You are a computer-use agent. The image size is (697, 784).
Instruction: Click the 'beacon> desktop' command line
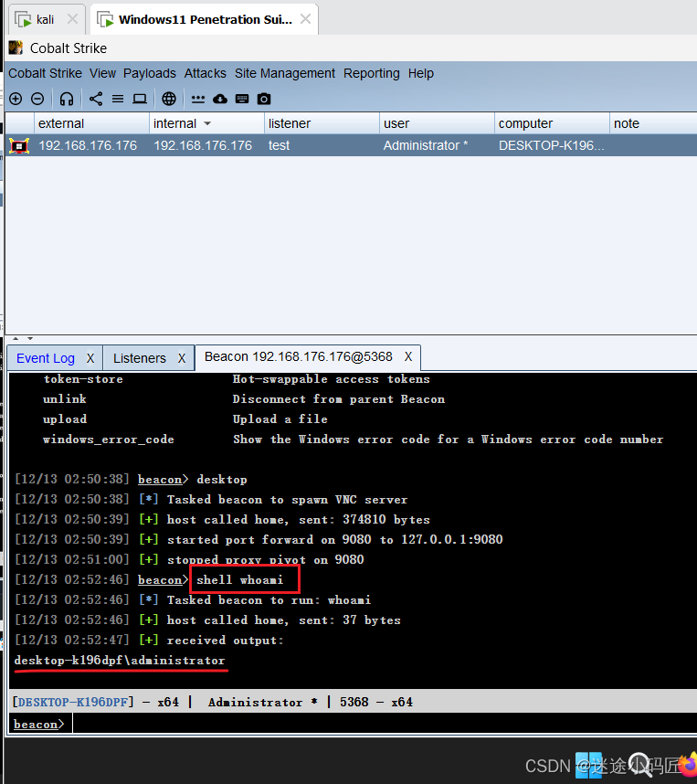[193, 480]
